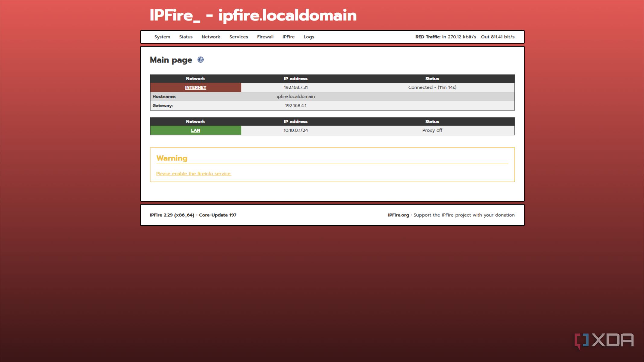Click the INTERNET network link
The width and height of the screenshot is (644, 362).
point(195,87)
